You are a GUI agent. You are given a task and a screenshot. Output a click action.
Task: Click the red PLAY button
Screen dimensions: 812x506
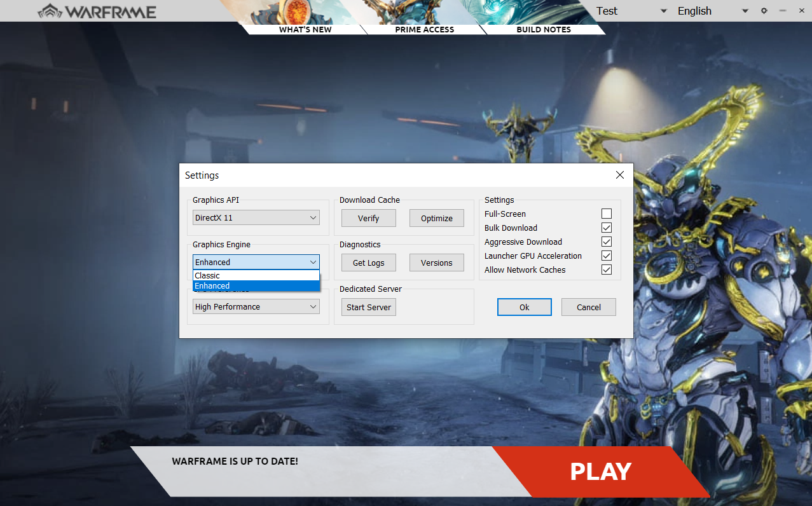click(x=600, y=471)
